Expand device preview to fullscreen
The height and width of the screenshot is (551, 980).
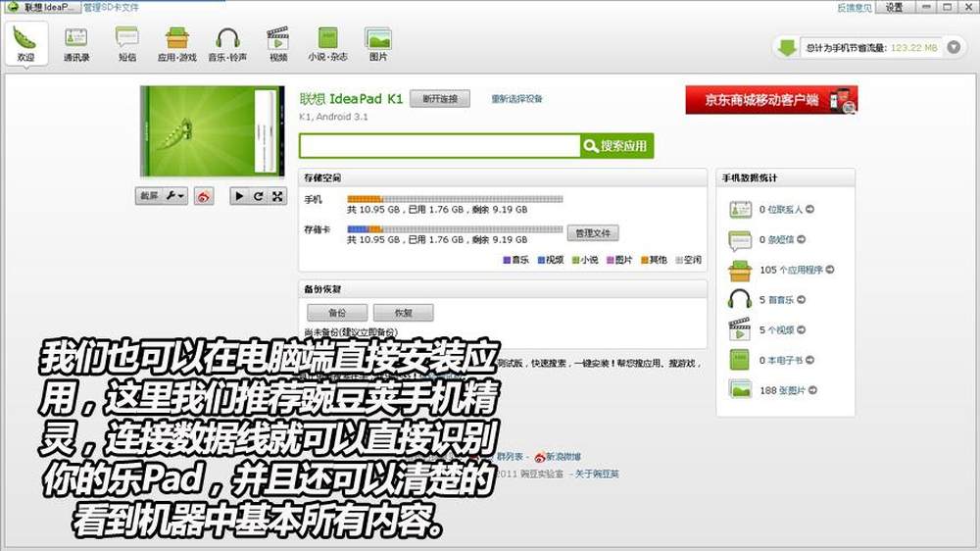pyautogui.click(x=276, y=196)
